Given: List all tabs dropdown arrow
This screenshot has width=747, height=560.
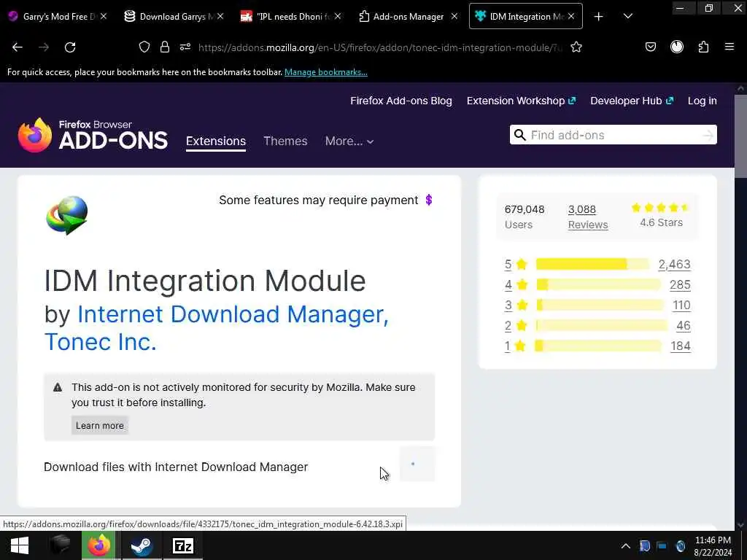Looking at the screenshot, I should tap(628, 16).
